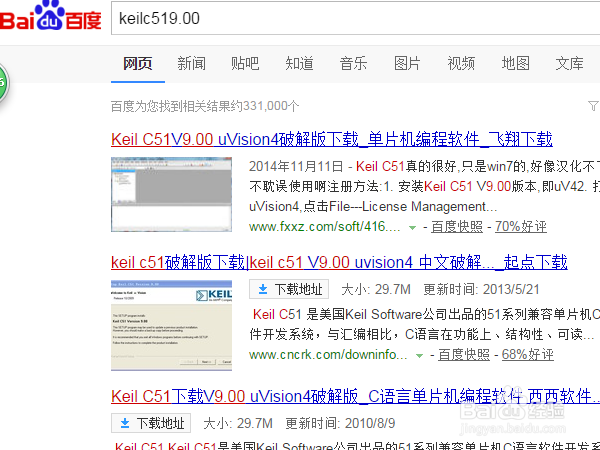This screenshot has height=450, width=600.
Task: Click the Baidu logo
Action: 50,16
